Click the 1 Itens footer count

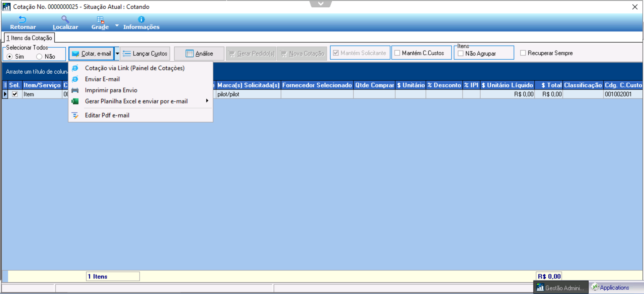pos(113,276)
